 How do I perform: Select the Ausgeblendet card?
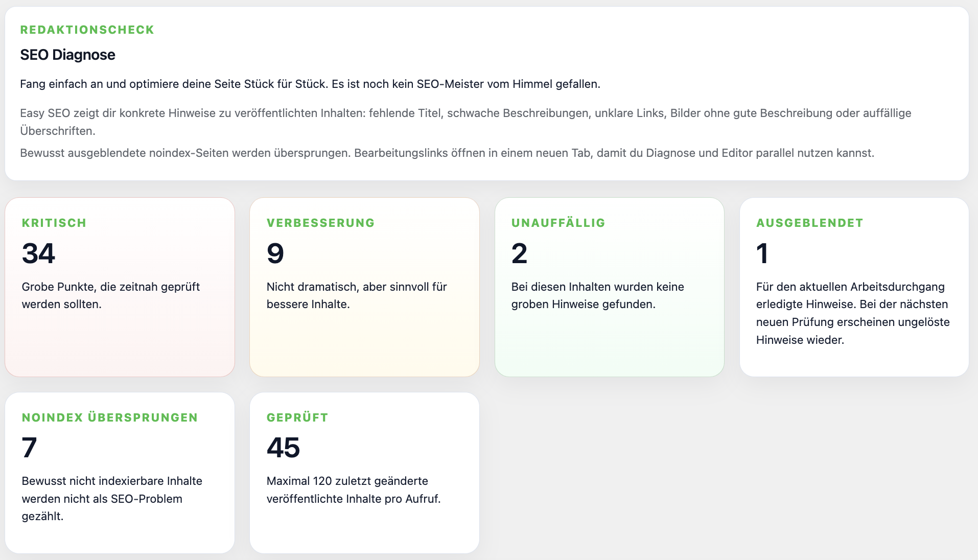pos(854,287)
